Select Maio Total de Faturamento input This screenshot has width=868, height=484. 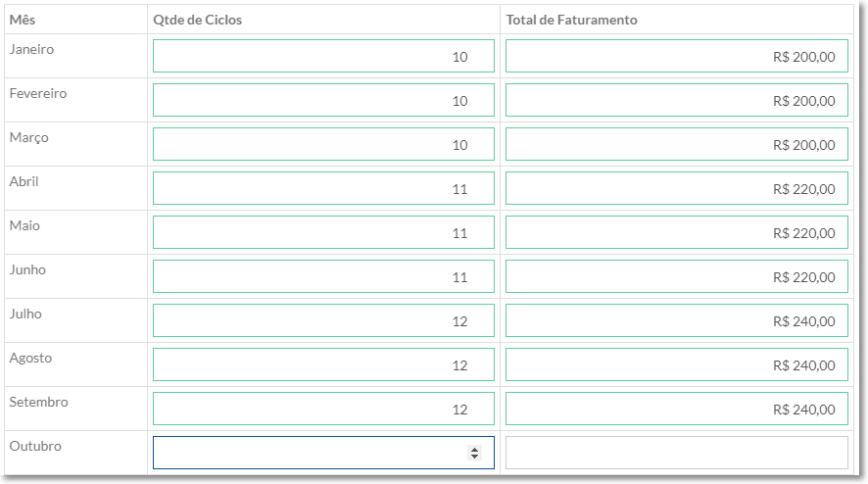(x=676, y=232)
